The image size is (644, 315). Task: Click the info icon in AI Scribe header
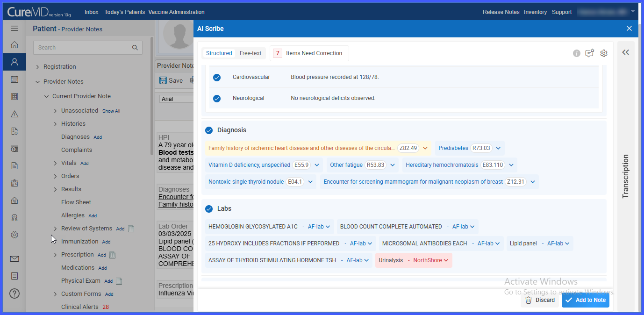point(577,53)
